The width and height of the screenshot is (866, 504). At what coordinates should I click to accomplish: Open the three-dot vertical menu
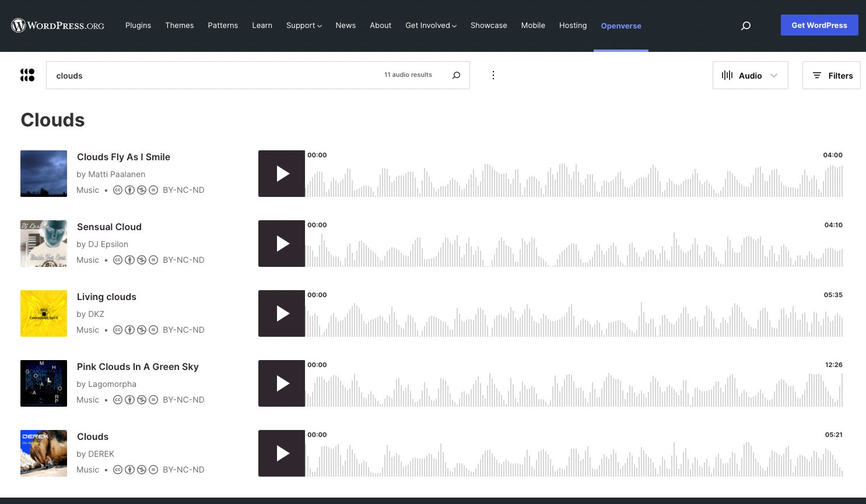[x=493, y=75]
